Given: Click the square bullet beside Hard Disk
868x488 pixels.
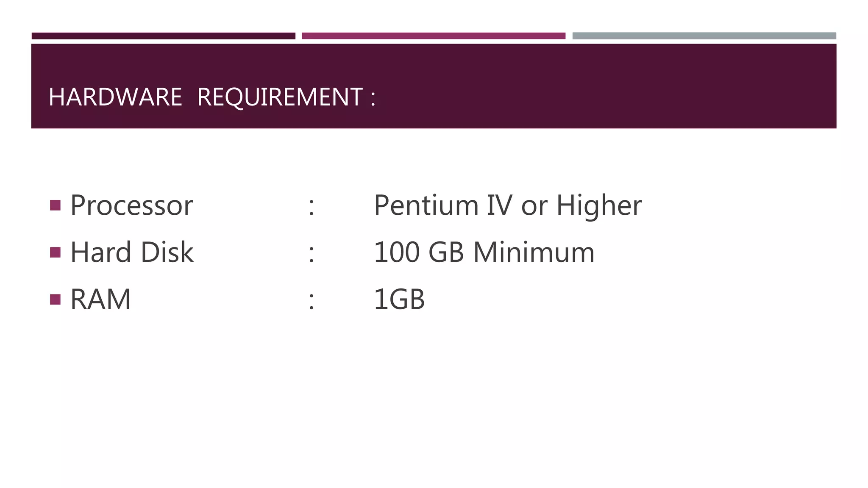Looking at the screenshot, I should 55,252.
